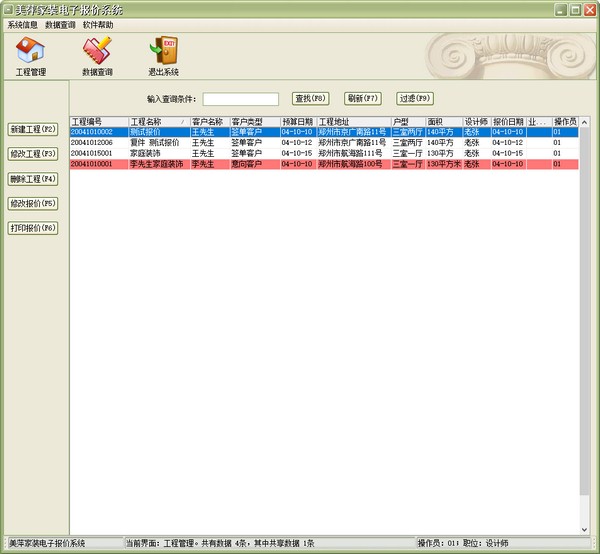
Task: Click the 过滤(F9) button
Action: [414, 98]
